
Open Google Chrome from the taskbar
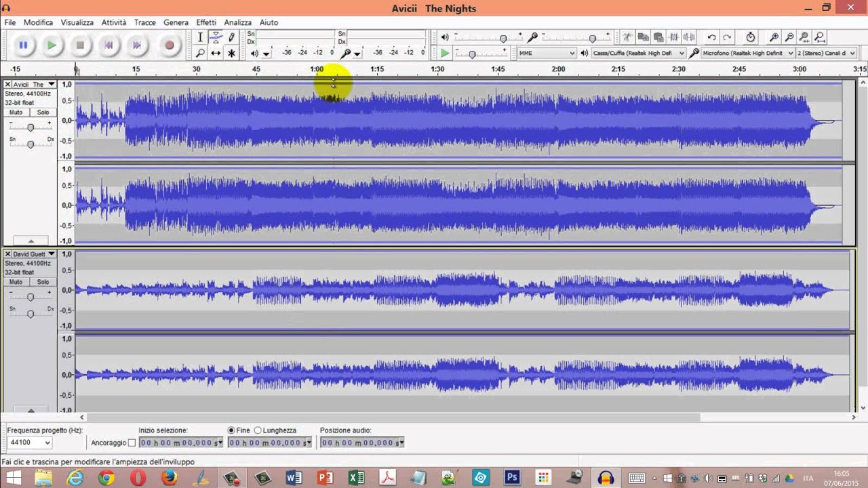pyautogui.click(x=106, y=478)
